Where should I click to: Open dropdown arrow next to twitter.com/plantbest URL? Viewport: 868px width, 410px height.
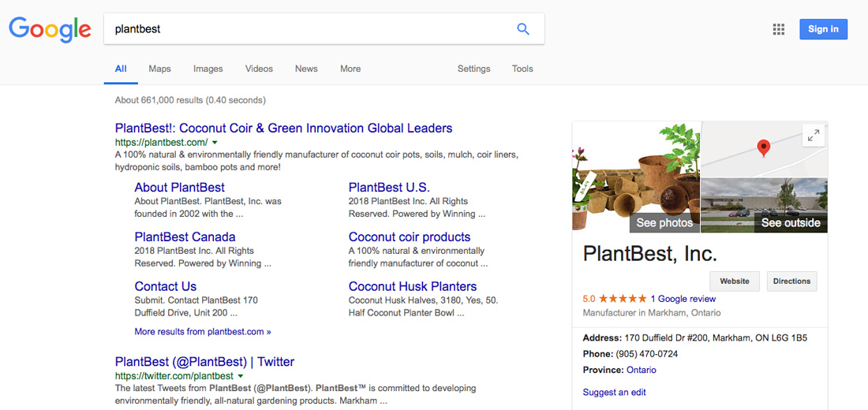pyautogui.click(x=238, y=376)
